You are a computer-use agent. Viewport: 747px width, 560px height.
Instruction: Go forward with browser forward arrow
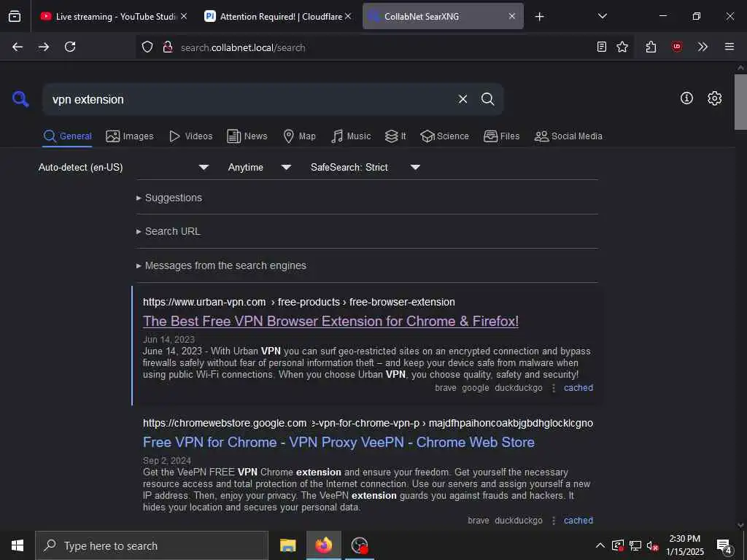point(44,47)
